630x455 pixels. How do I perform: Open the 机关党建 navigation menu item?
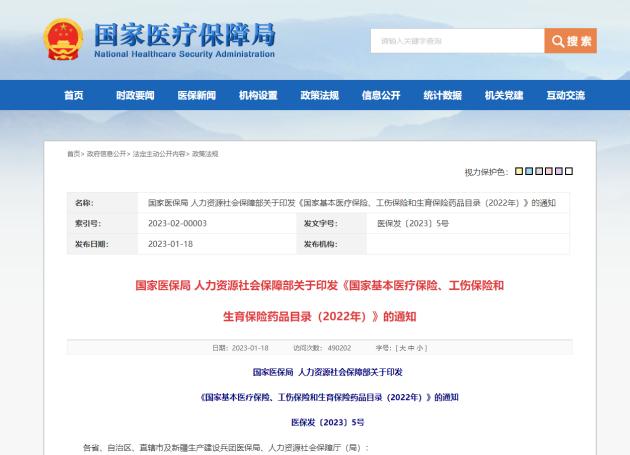point(504,95)
